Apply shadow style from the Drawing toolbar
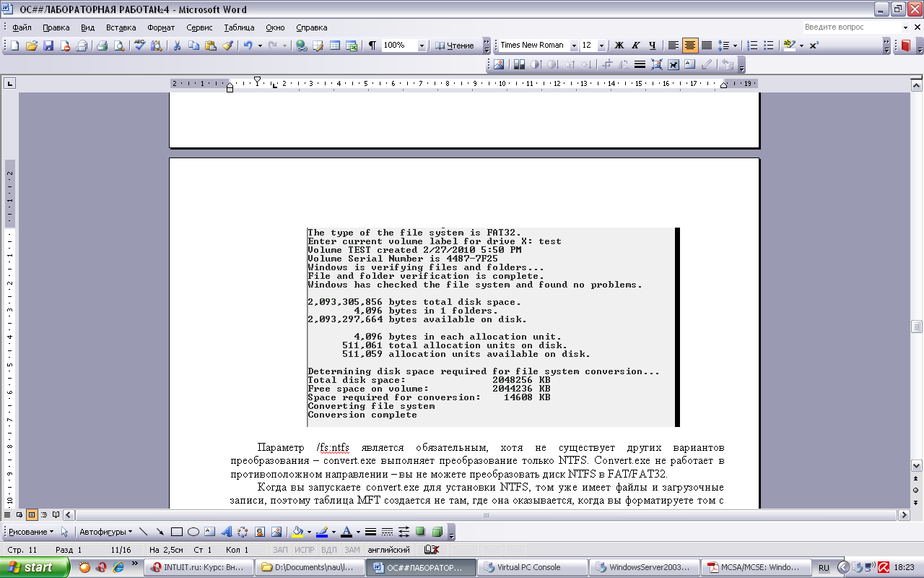Viewport: 924px width, 578px height. tap(421, 532)
